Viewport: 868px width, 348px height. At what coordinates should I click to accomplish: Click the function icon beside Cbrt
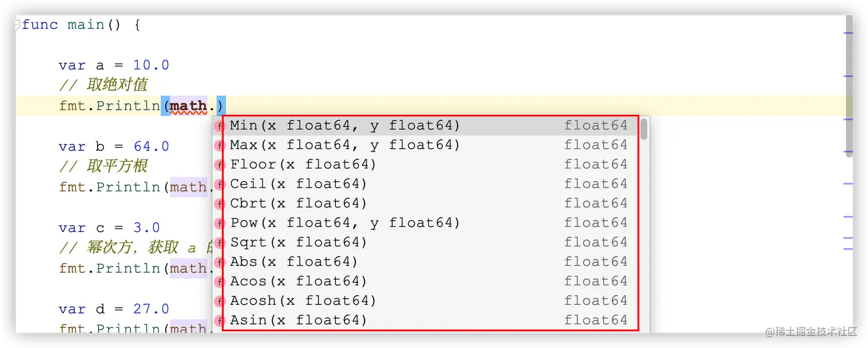(219, 204)
